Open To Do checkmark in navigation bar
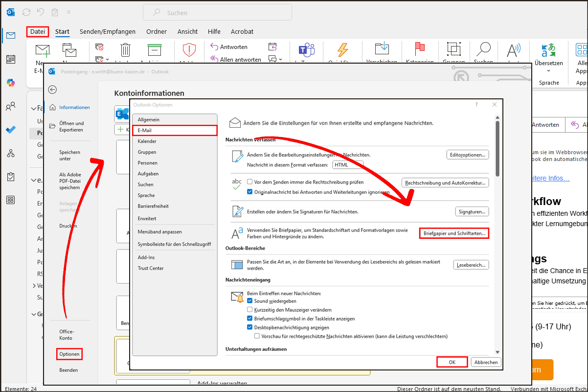Screen dimensions: 588x392 (x=11, y=130)
